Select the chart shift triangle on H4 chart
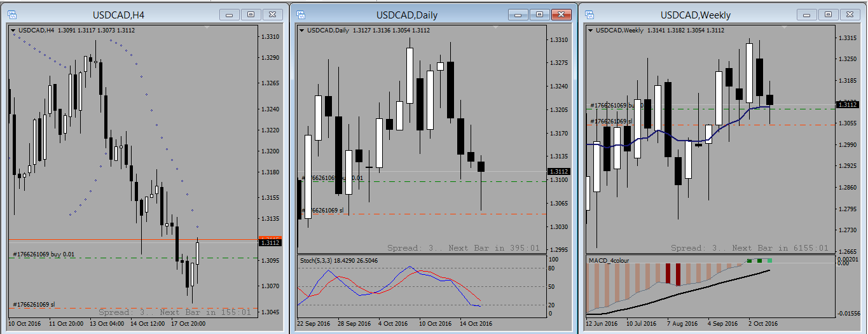 tap(207, 27)
